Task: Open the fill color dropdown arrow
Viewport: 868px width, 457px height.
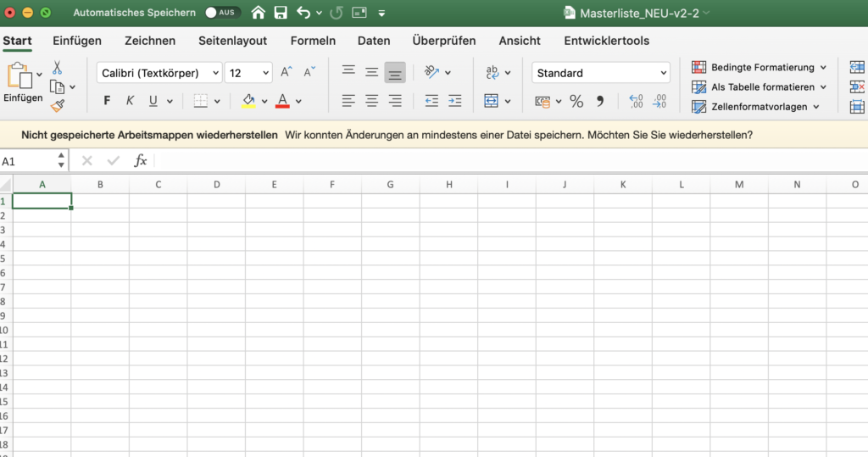Action: coord(264,102)
